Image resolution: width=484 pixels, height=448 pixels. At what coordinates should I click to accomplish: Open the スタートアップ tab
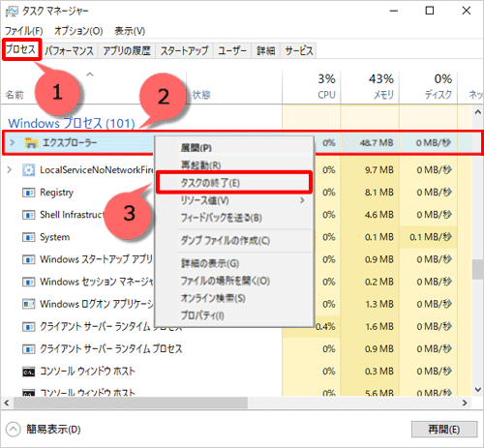(184, 50)
